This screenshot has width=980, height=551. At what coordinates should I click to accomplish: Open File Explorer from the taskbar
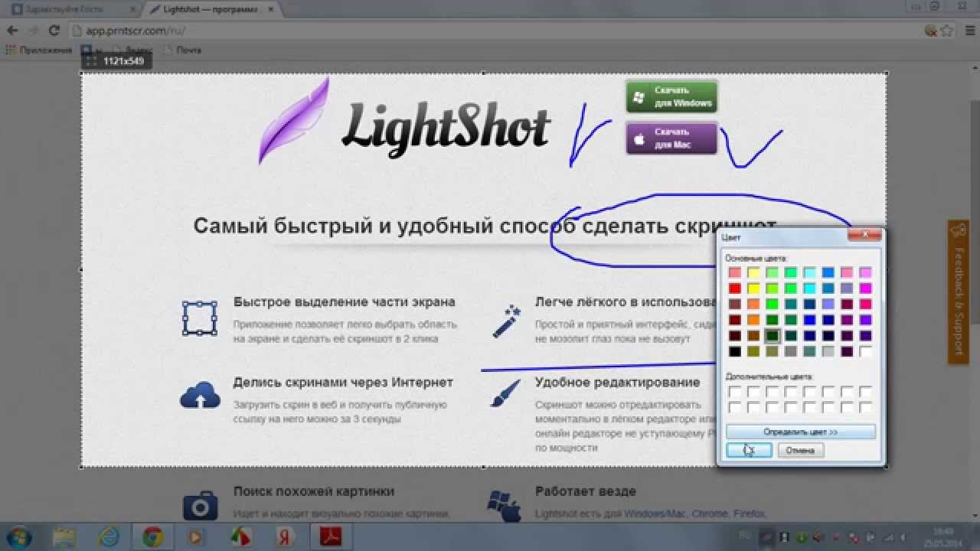pyautogui.click(x=66, y=536)
